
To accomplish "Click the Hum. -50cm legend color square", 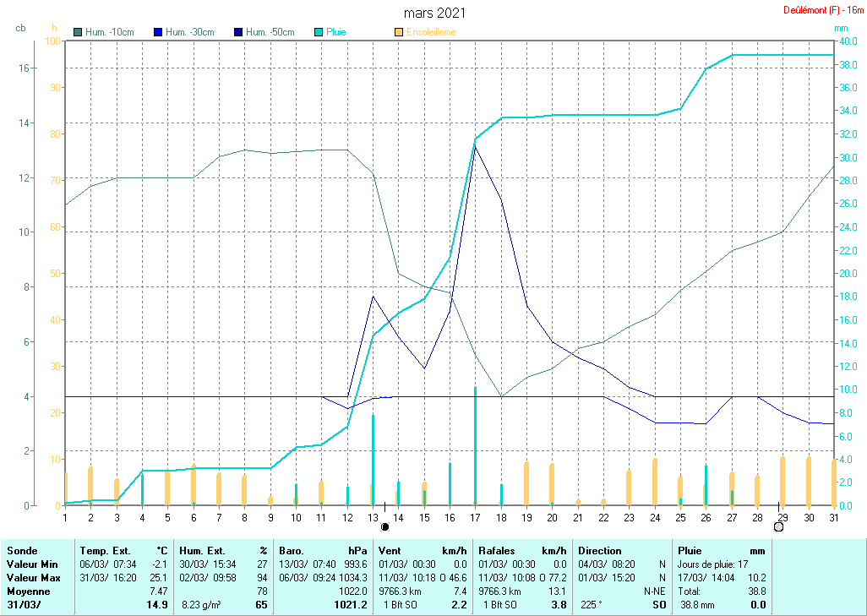I will [237, 32].
